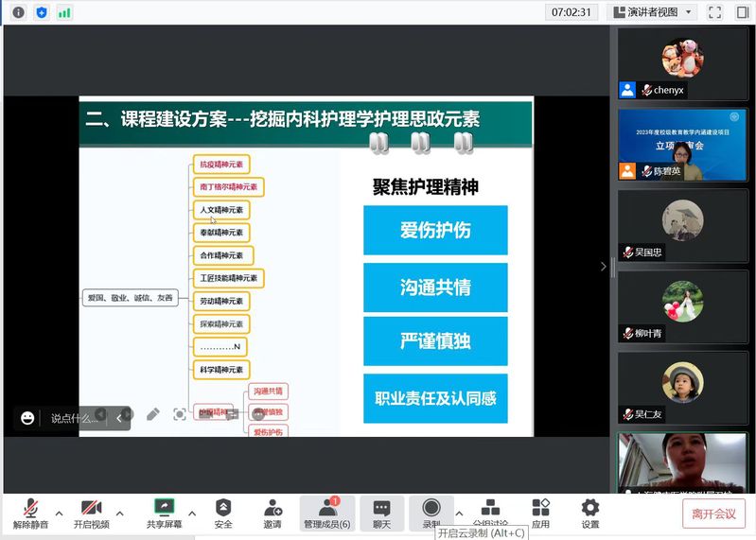The height and width of the screenshot is (540, 756).
Task: Open the 共享屏幕 share screen icon
Action: tap(164, 514)
